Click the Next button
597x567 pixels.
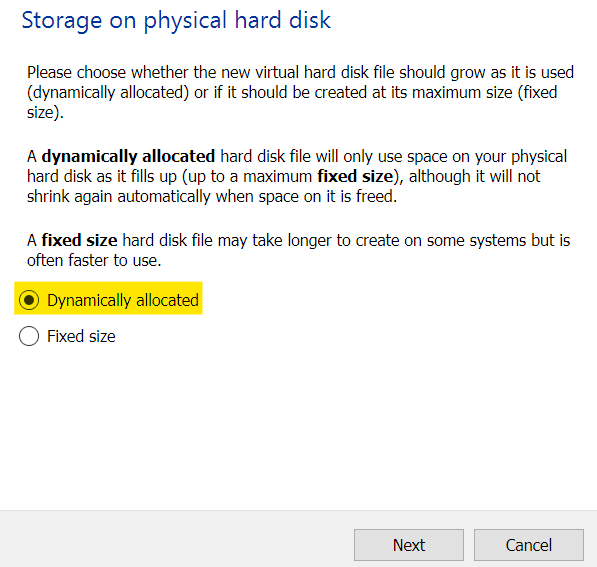409,545
